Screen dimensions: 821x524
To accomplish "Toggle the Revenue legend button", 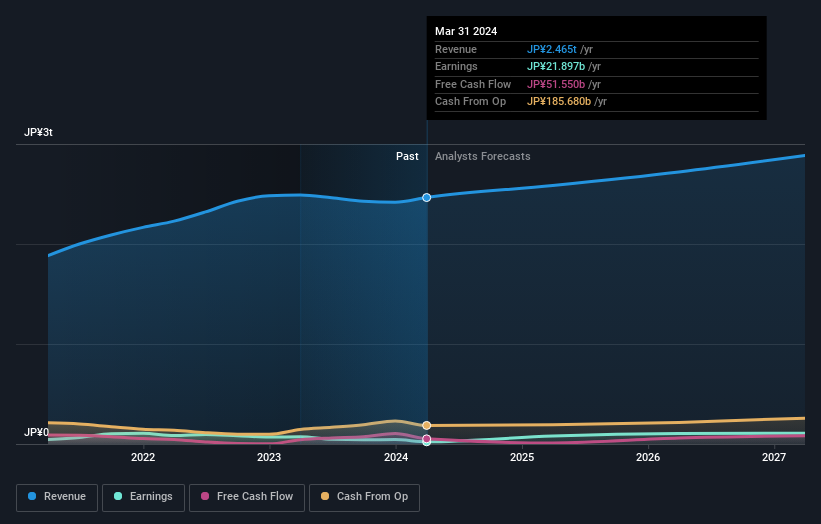I will tap(57, 497).
